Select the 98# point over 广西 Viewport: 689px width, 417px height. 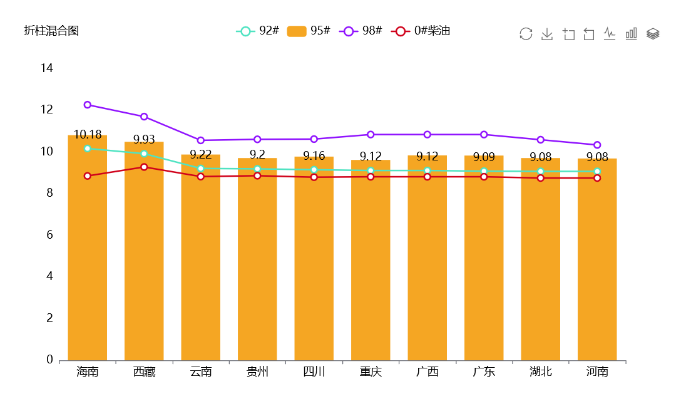point(427,134)
